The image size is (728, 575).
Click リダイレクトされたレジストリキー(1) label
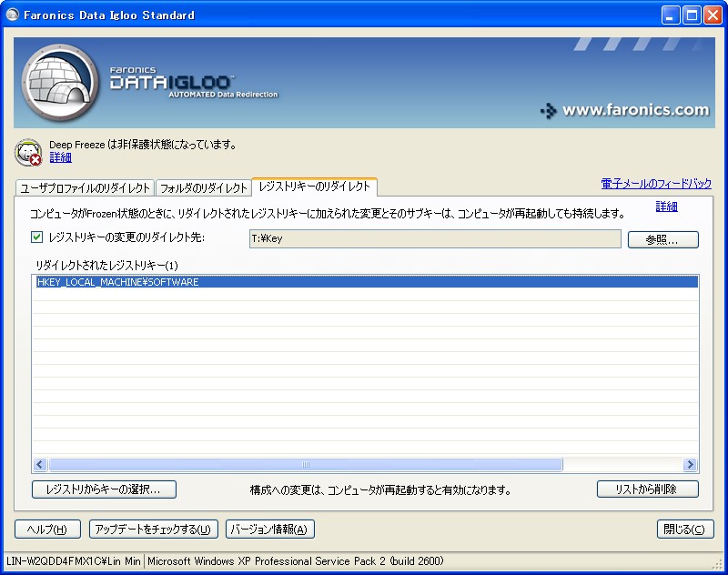click(x=106, y=266)
